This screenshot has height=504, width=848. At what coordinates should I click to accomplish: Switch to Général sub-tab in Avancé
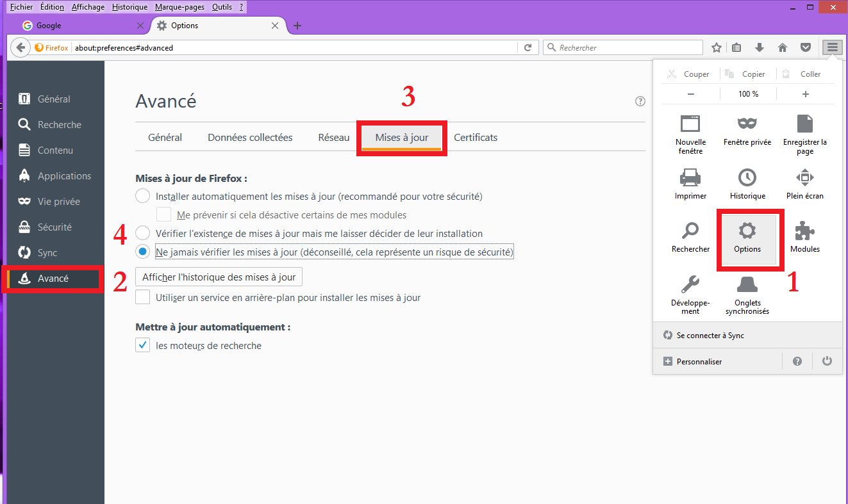pos(165,137)
